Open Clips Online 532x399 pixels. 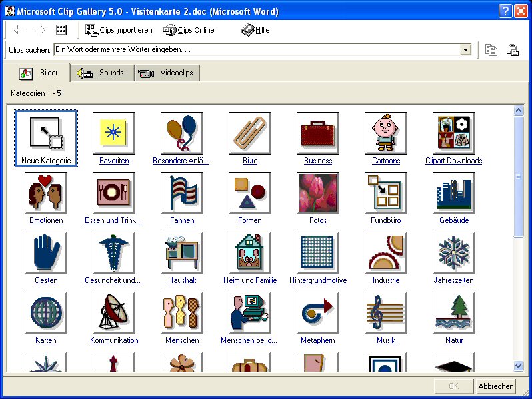(x=189, y=30)
